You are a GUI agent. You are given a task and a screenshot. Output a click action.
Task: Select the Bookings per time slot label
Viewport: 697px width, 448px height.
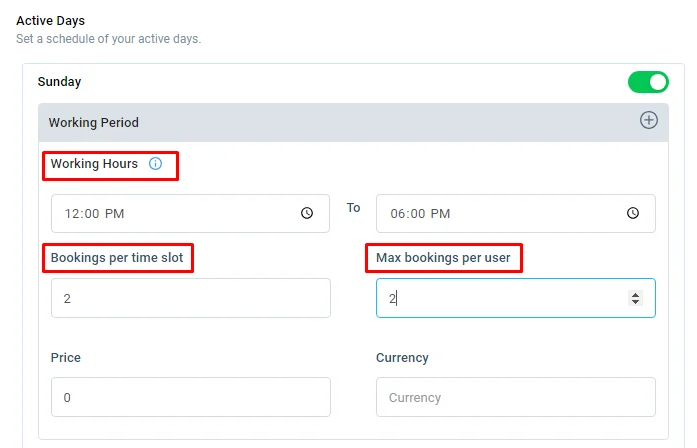[117, 258]
